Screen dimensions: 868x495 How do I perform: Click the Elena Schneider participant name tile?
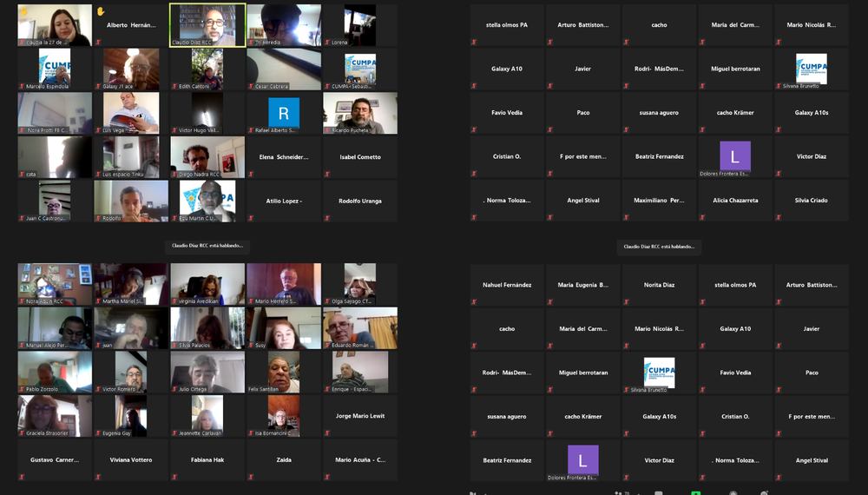click(283, 157)
